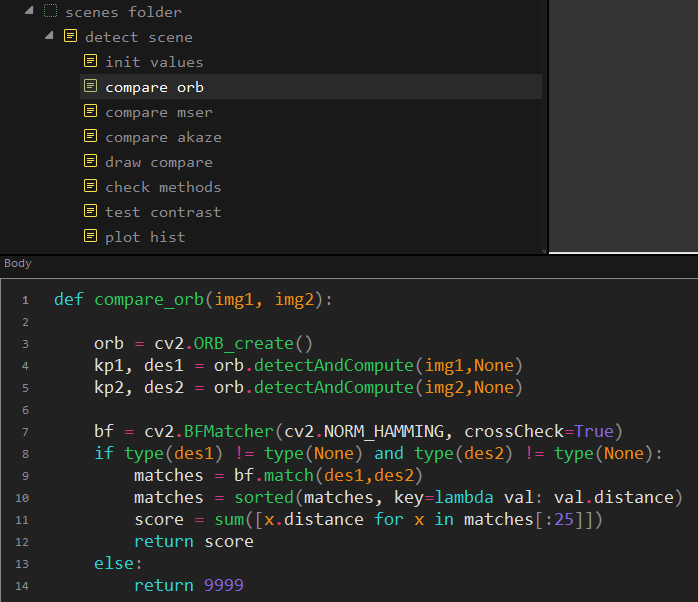Click the lambda keyword in line 10

[464, 497]
